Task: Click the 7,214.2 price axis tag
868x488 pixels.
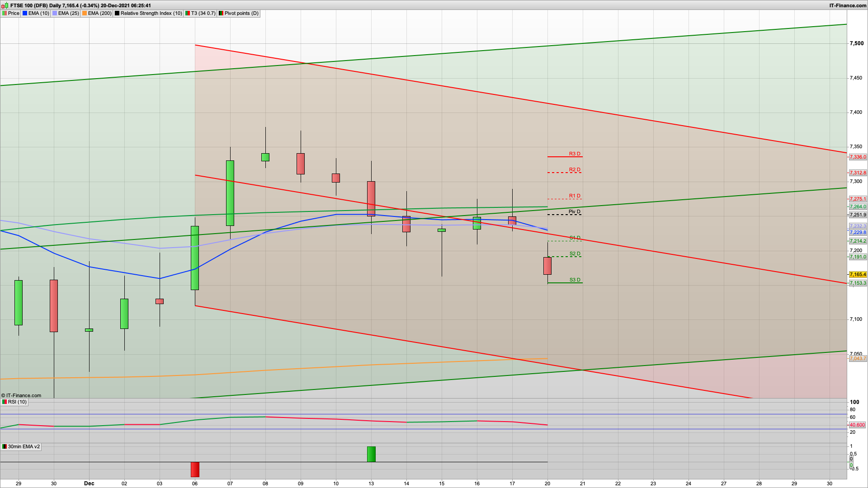Action: click(858, 241)
